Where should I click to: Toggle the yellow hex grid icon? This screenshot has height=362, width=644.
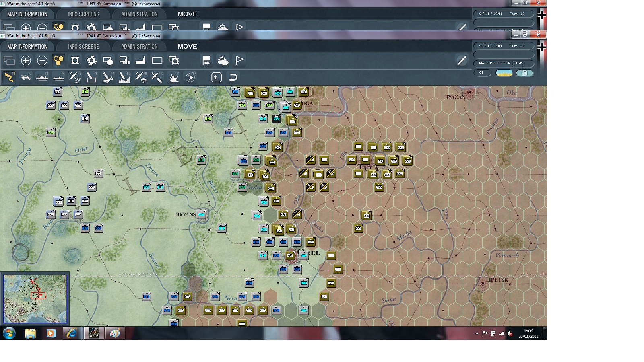(58, 60)
